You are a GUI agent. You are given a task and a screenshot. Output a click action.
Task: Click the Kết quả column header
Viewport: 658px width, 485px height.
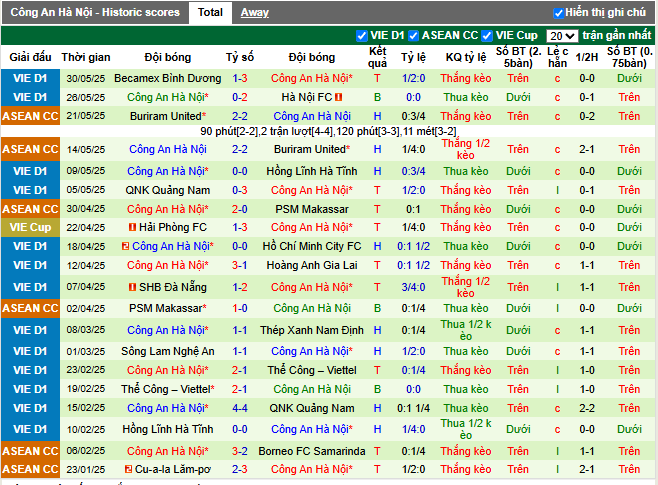point(377,57)
